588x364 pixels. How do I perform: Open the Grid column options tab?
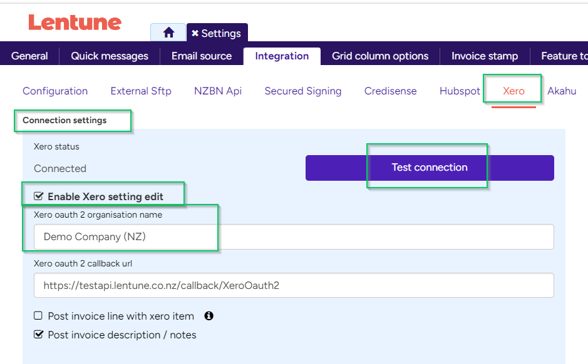pyautogui.click(x=380, y=56)
